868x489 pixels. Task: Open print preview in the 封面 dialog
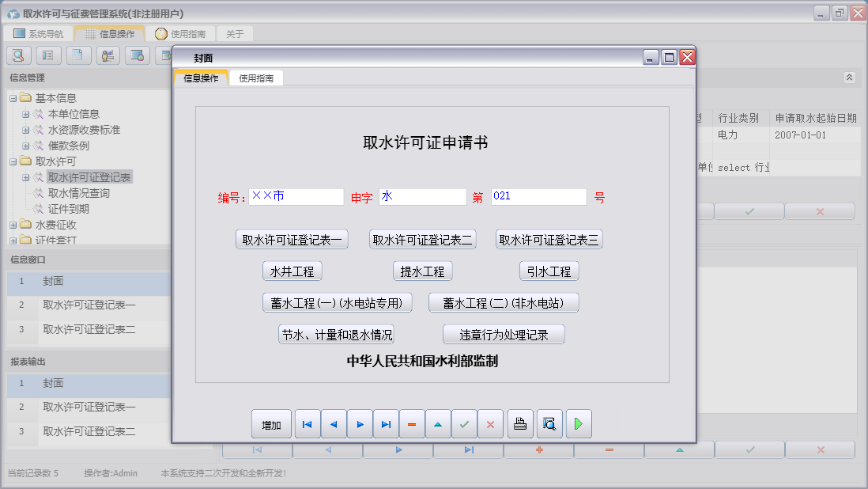pos(549,423)
